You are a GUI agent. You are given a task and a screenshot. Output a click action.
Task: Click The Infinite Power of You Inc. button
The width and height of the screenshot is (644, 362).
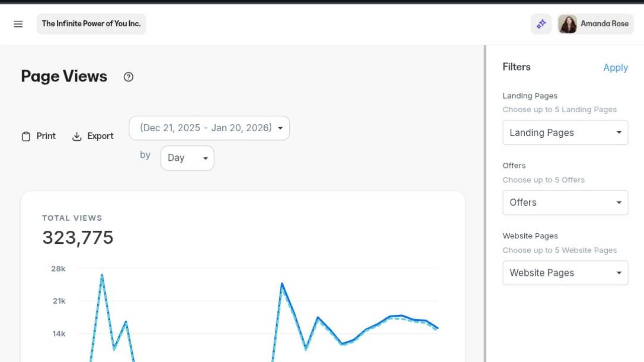pyautogui.click(x=91, y=24)
